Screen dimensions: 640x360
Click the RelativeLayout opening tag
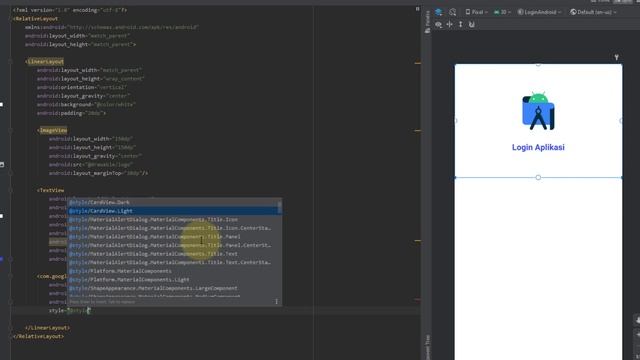[x=36, y=19]
